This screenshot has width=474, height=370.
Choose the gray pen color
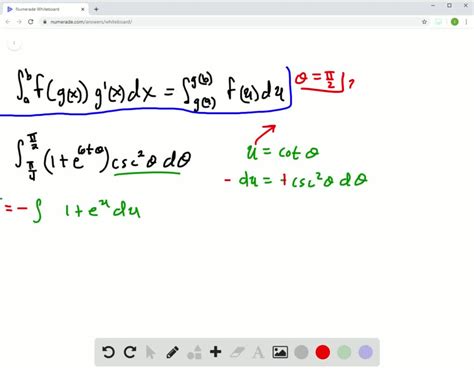301,352
